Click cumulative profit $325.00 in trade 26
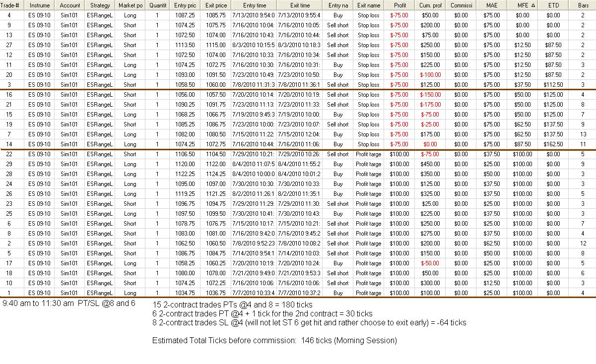The height and width of the screenshot is (364, 596). pyautogui.click(x=430, y=194)
